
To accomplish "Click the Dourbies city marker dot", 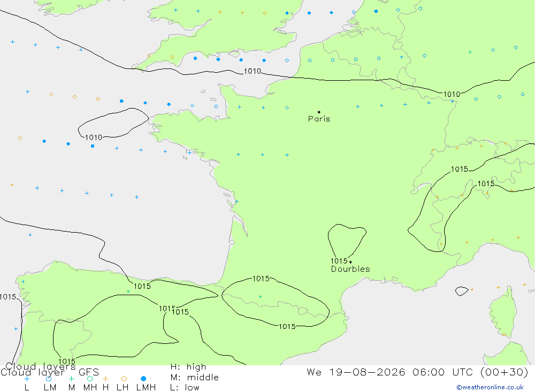I will tap(350, 262).
